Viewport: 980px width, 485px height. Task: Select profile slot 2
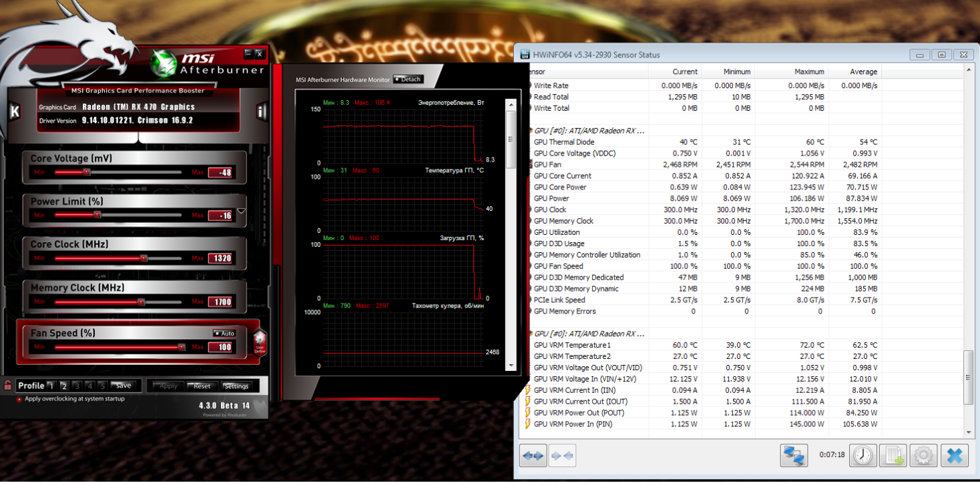(x=63, y=386)
